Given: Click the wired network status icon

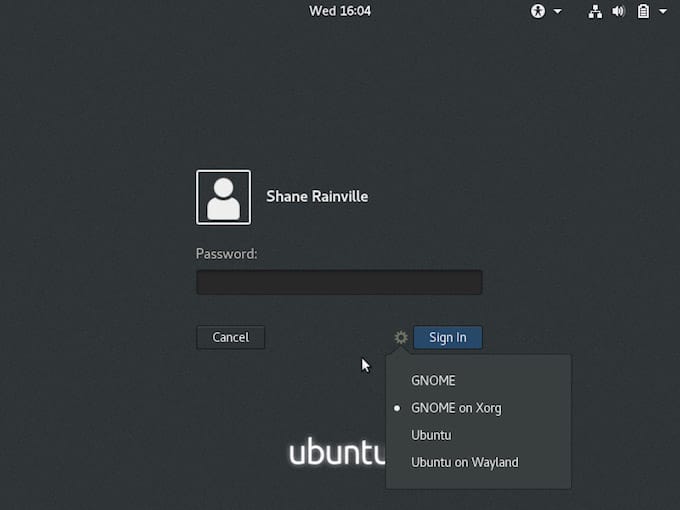Looking at the screenshot, I should click(x=595, y=11).
